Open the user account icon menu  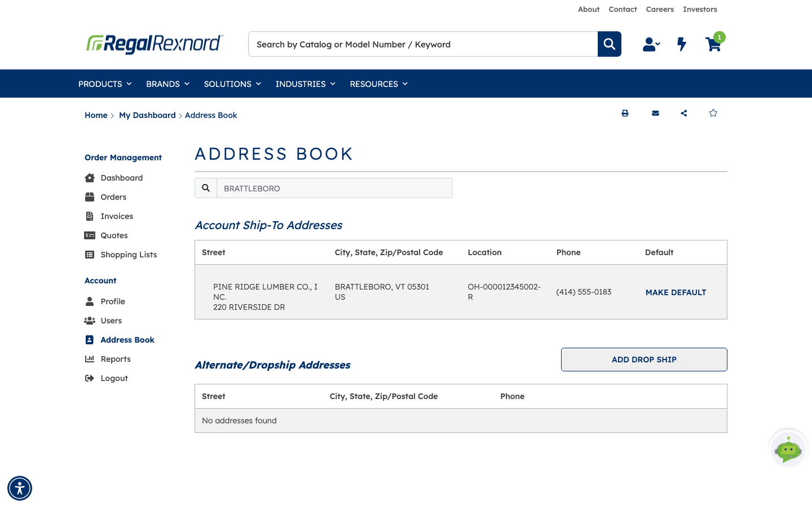[x=651, y=44]
